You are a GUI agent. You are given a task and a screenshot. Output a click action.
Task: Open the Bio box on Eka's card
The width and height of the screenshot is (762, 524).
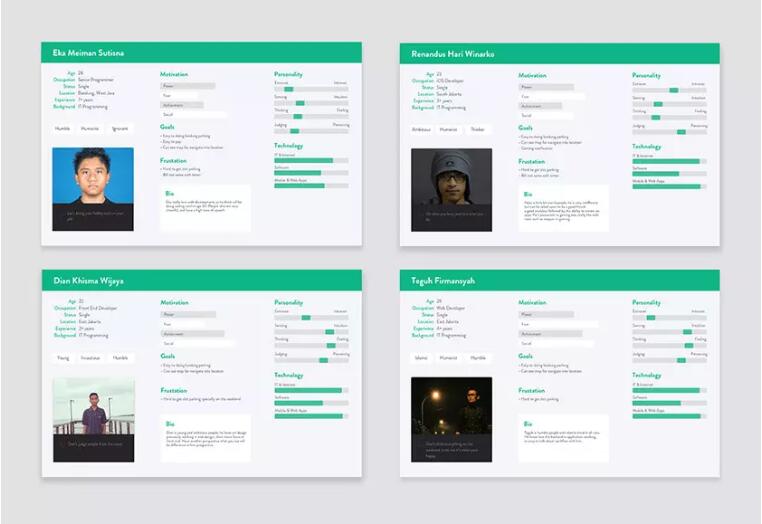(205, 207)
